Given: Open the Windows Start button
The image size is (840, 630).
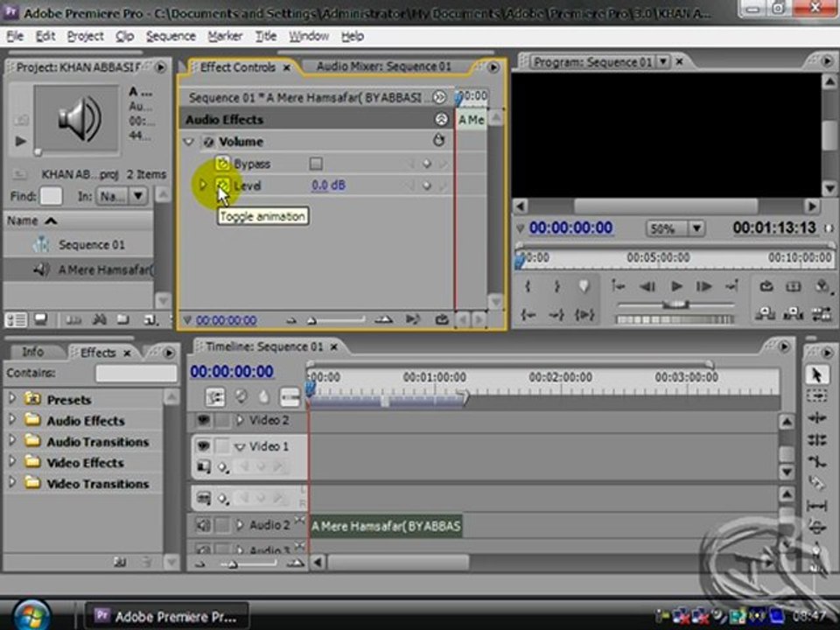Looking at the screenshot, I should [x=32, y=615].
